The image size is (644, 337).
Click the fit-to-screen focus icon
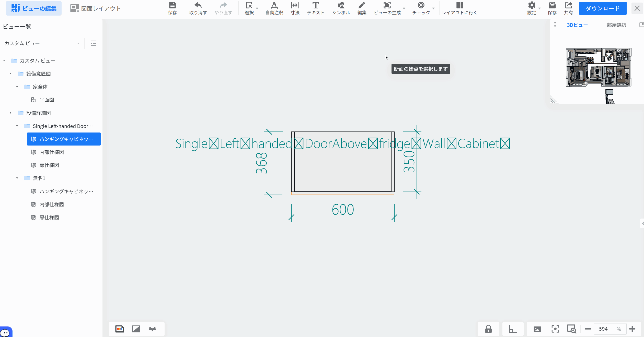[555, 329]
